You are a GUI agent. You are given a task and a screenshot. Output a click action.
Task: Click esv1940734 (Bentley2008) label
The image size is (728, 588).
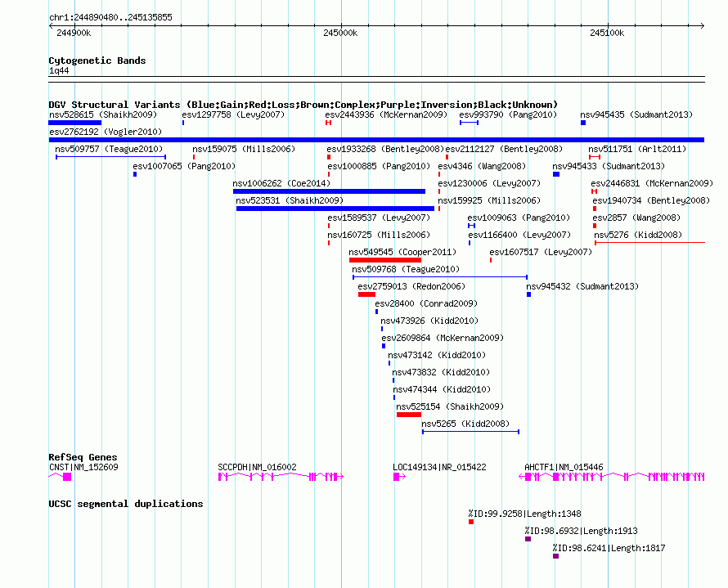pos(651,200)
